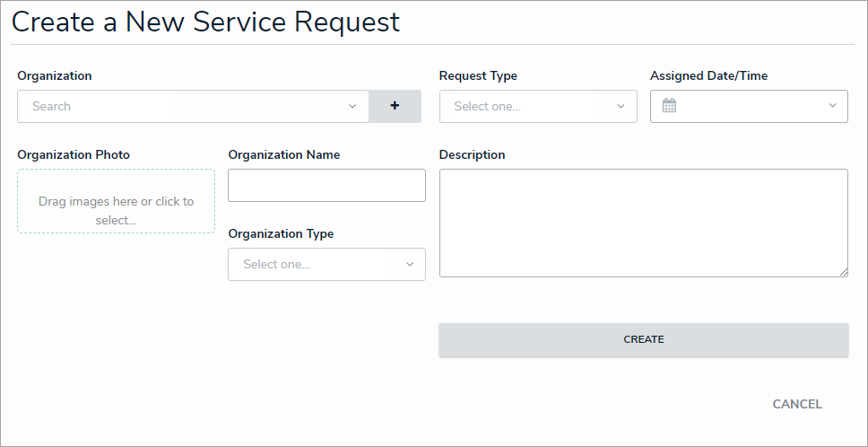
Task: Click the chevron arrow in Organization search box
Action: (352, 106)
